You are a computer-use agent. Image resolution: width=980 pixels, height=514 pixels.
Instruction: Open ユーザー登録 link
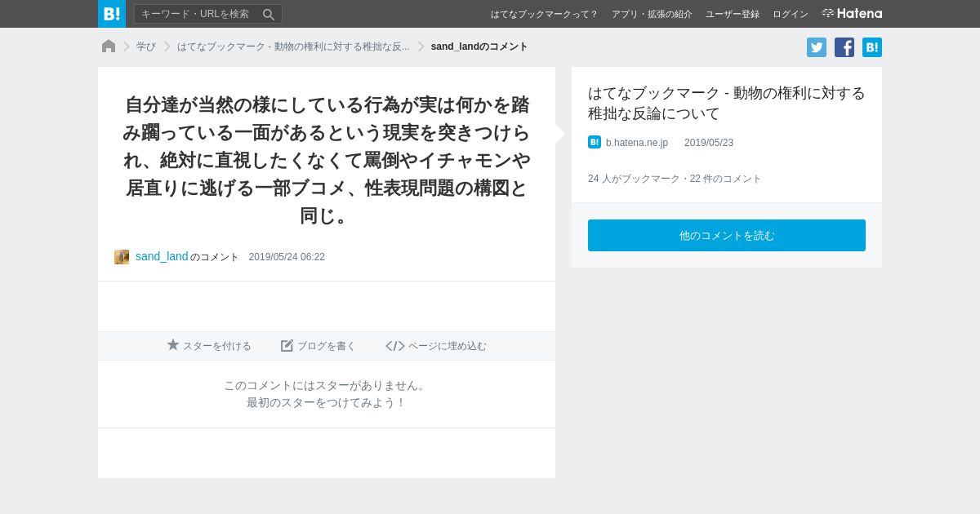[733, 14]
